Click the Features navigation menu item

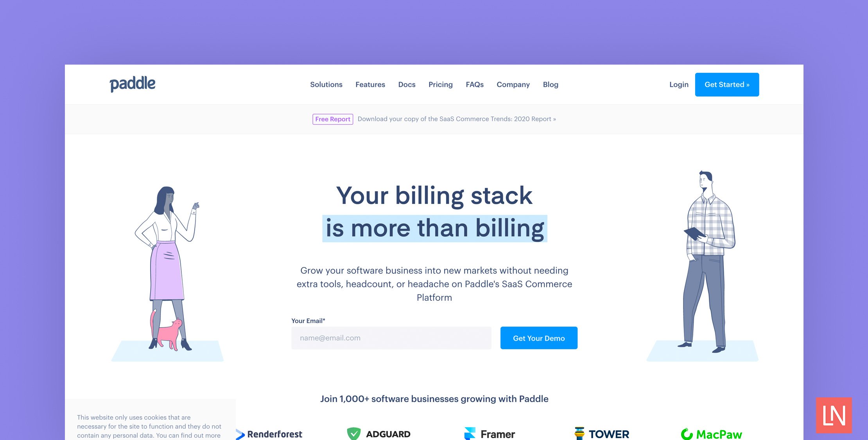(370, 84)
